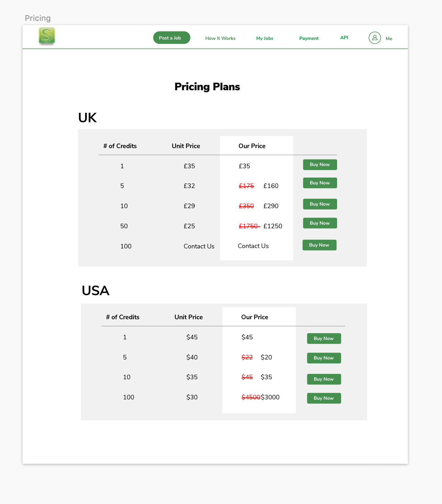
Task: Buy 5 UK credits for £160
Action: tap(320, 183)
